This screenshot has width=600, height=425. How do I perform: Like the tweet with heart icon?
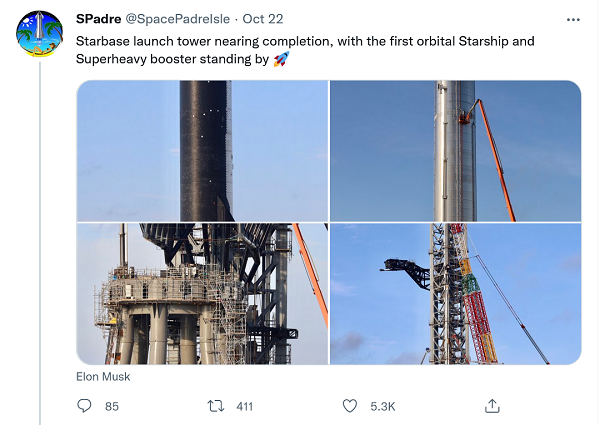click(x=350, y=406)
